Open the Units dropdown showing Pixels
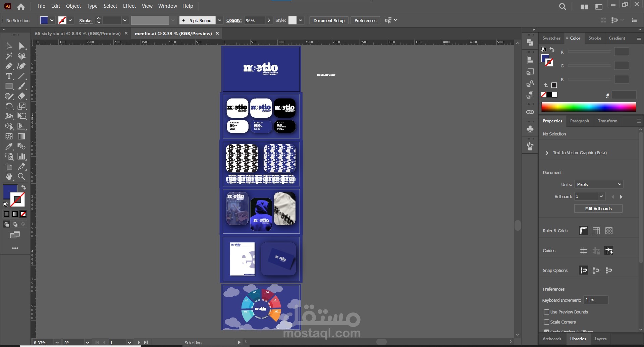644x347 pixels. [x=599, y=184]
